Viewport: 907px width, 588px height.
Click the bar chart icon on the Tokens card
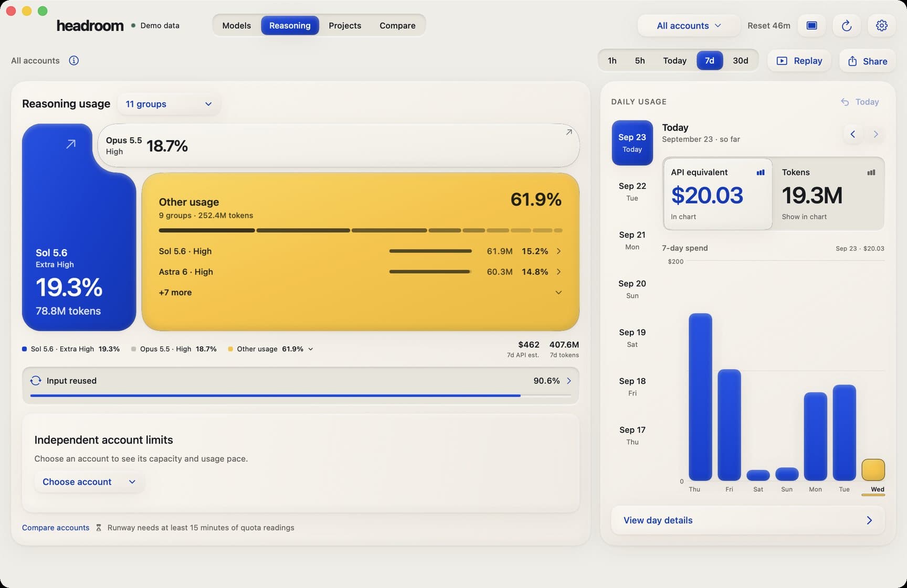871,172
